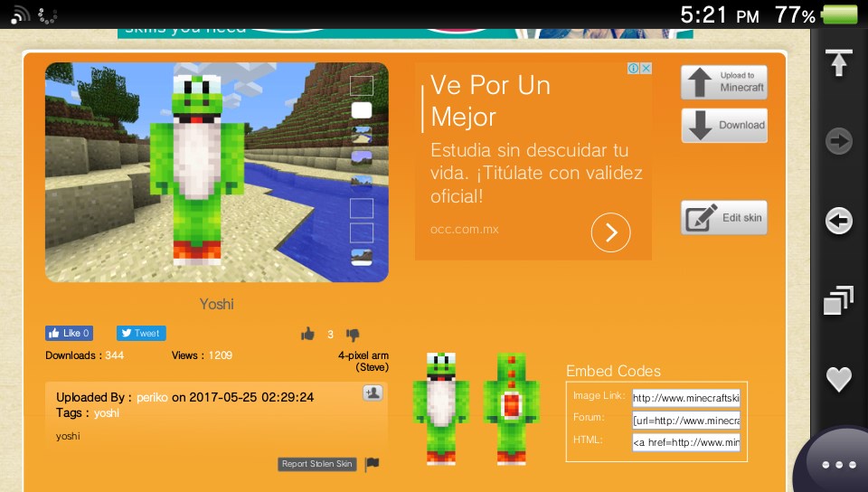Image resolution: width=868 pixels, height=492 pixels.
Task: Open the yoshi tag link
Action: [107, 412]
